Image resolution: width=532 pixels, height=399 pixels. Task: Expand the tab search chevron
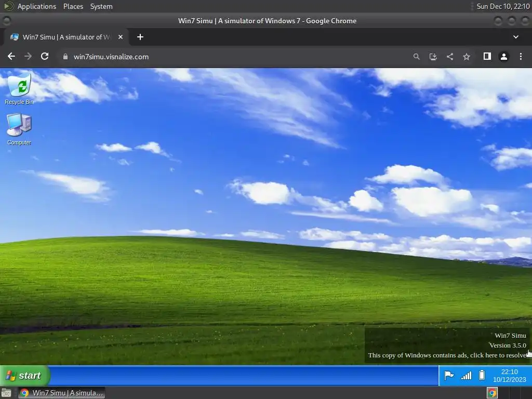[x=516, y=37]
